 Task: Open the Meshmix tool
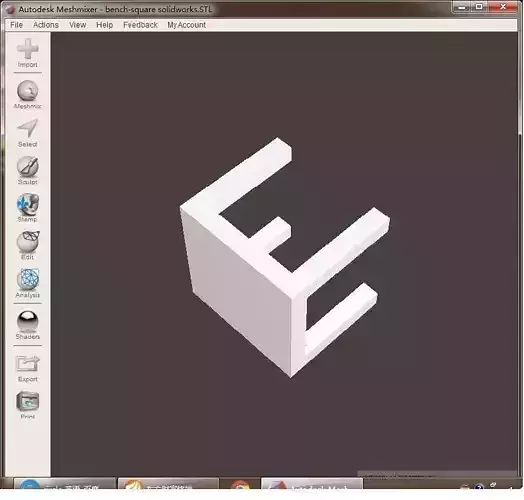pyautogui.click(x=27, y=90)
